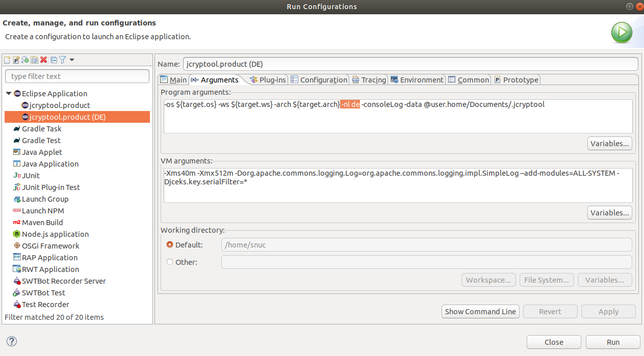The image size is (644, 356).
Task: Click the Name field with jcryptool.product (DE)
Action: click(x=410, y=64)
